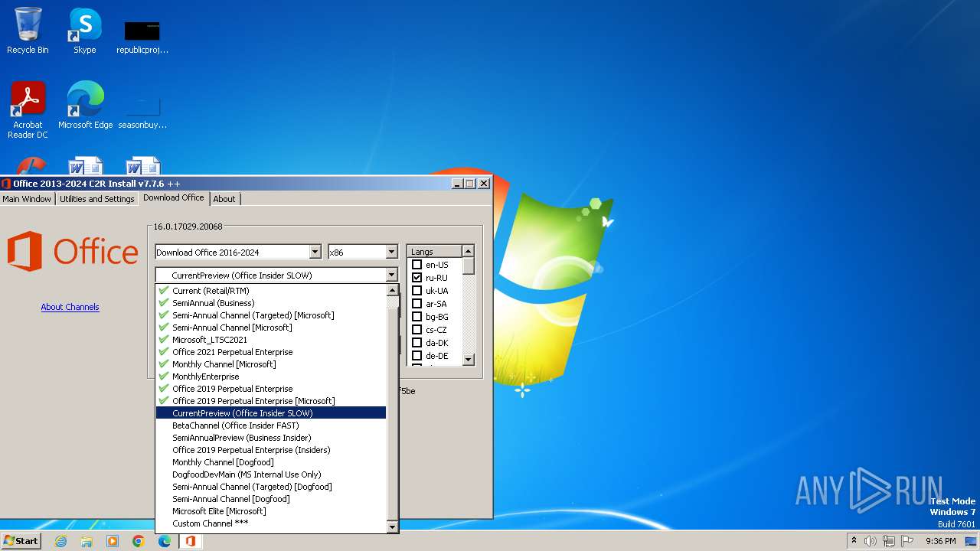Select Custom Channel *** entry
980x551 pixels.
tap(271, 523)
